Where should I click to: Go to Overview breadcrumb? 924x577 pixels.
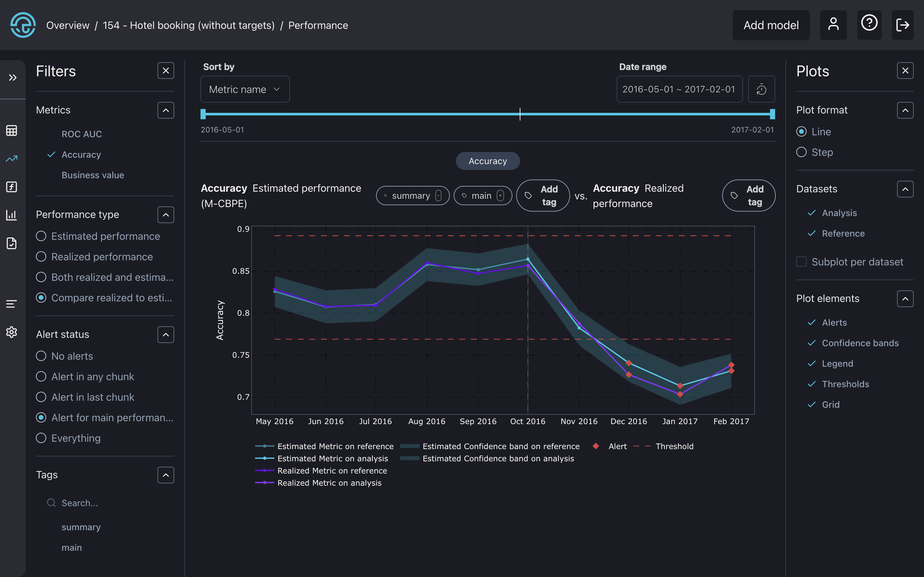(68, 25)
